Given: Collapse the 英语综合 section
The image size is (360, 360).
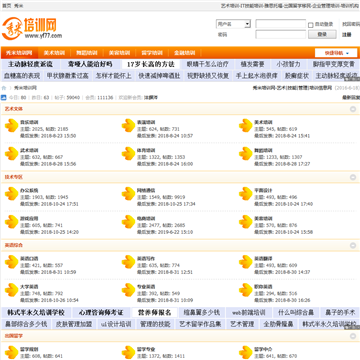Looking at the screenshot, I should pyautogui.click(x=353, y=245).
